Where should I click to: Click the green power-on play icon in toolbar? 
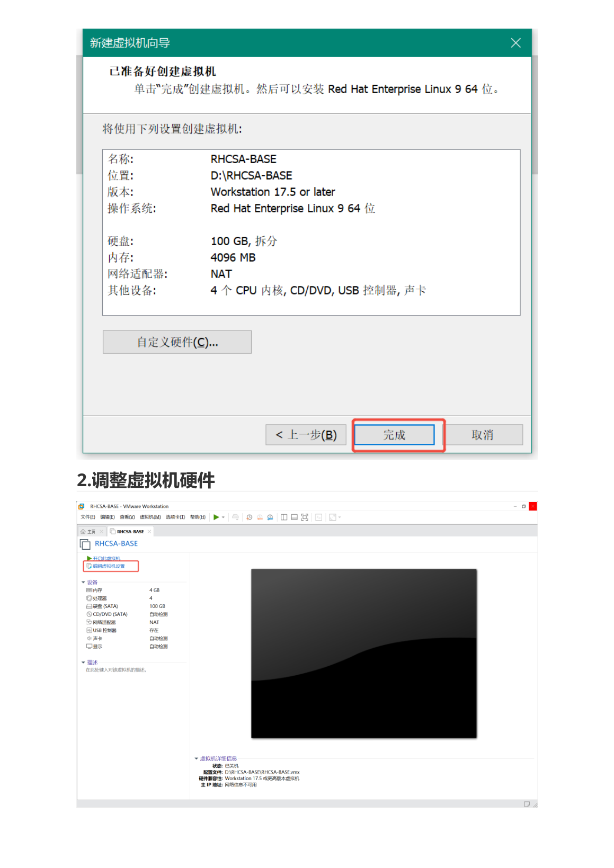[x=216, y=517]
